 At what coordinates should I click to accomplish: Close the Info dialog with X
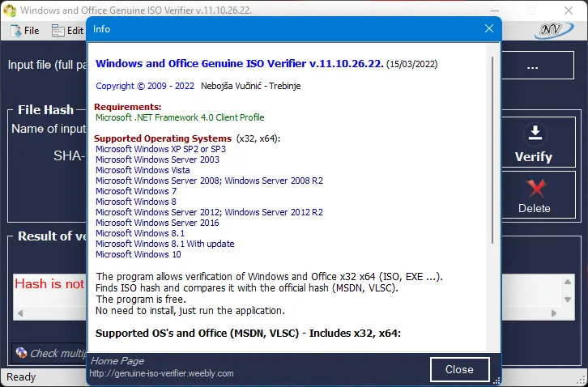(489, 28)
